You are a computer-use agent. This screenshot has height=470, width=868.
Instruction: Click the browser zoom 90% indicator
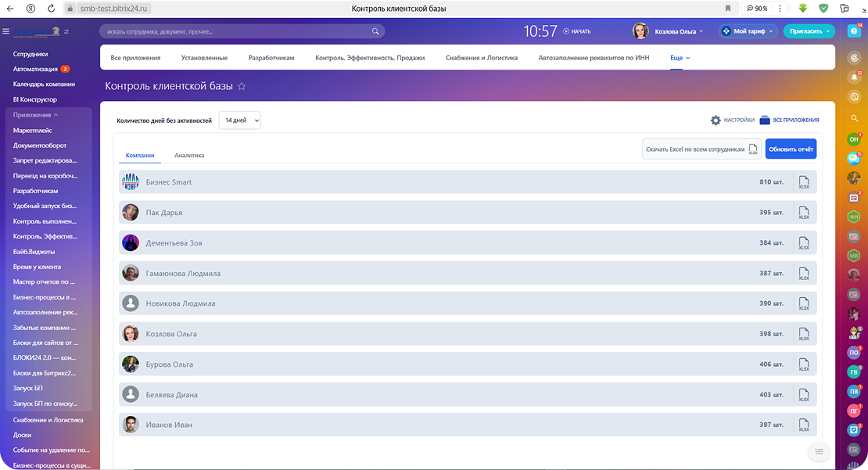(x=757, y=9)
